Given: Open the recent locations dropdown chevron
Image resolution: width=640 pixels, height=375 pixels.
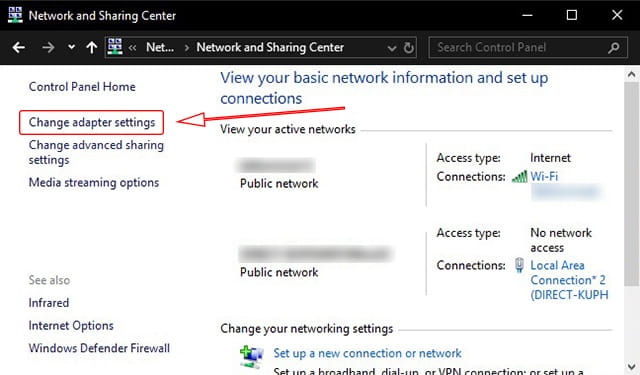Looking at the screenshot, I should [71, 47].
